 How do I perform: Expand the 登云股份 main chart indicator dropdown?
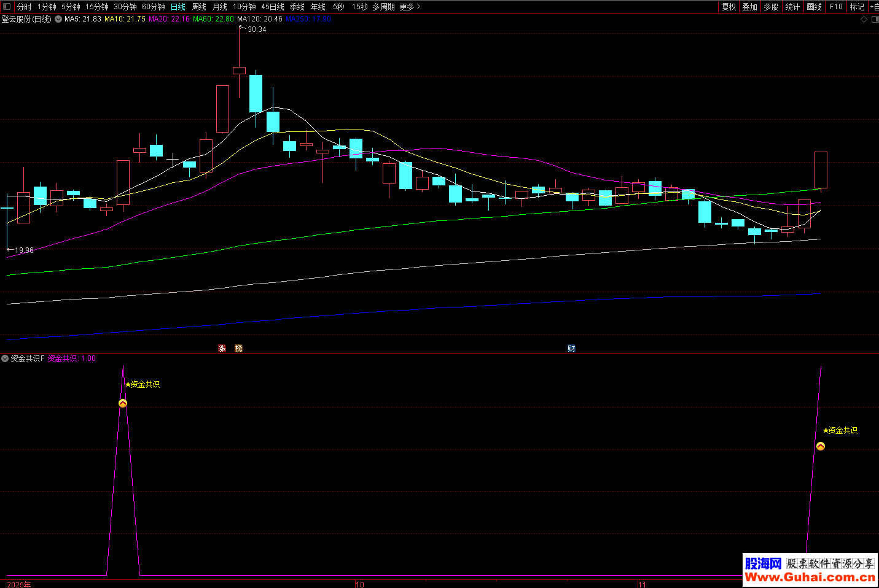point(58,19)
